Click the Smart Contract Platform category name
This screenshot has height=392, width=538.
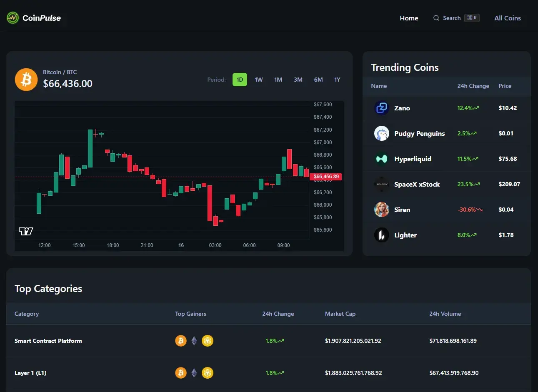48,341
